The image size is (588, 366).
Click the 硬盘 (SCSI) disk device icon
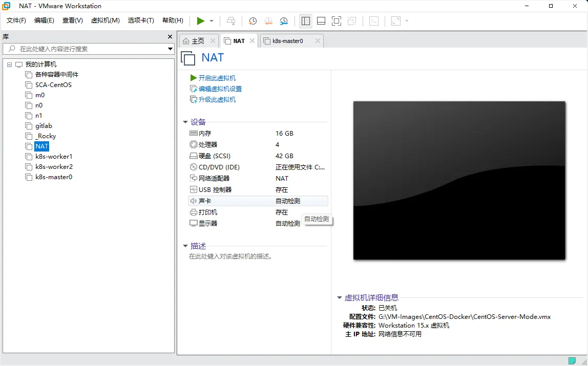tap(194, 156)
